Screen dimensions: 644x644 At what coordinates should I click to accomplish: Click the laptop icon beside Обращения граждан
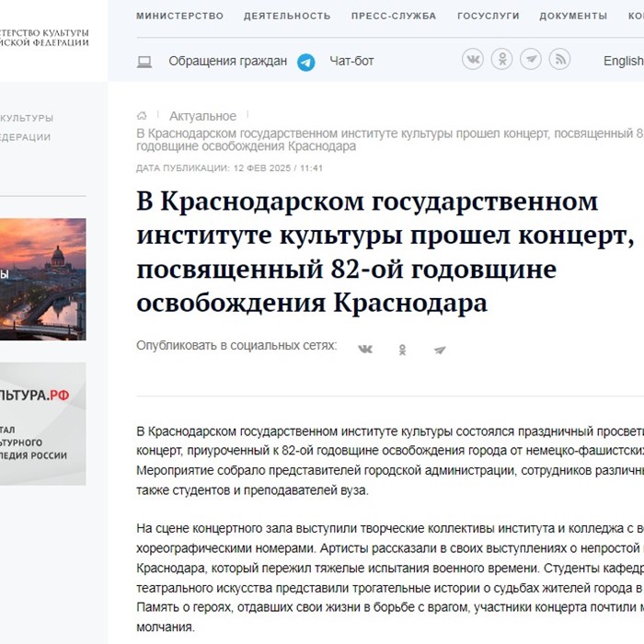(144, 62)
